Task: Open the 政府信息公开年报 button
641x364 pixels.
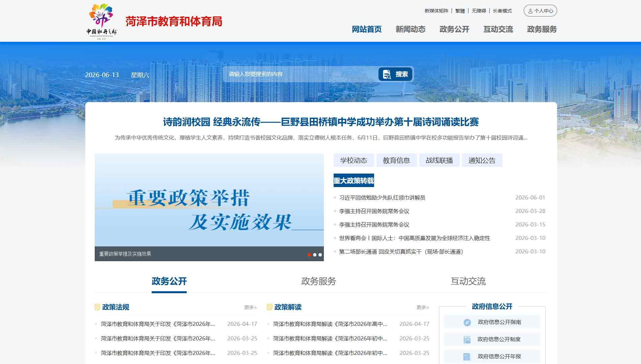Action: point(492,357)
